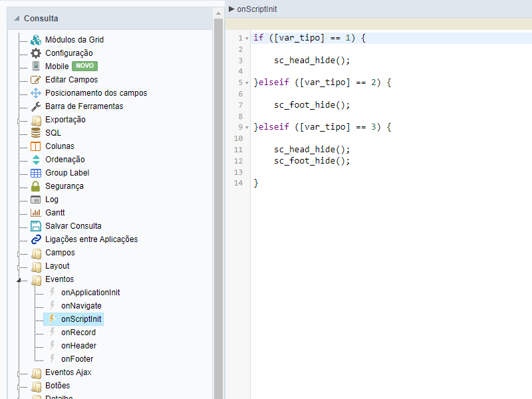Click the Editar Campos pencil icon
The image size is (532, 399).
[x=36, y=80]
